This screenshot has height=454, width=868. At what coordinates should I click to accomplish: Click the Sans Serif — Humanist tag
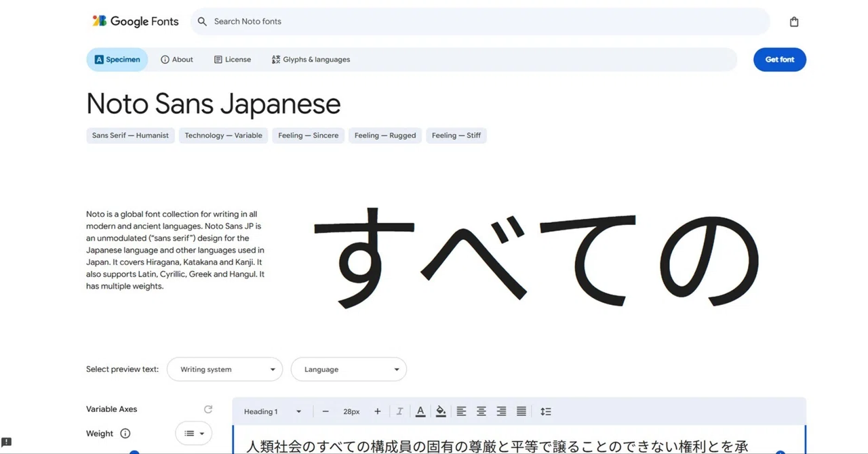130,136
